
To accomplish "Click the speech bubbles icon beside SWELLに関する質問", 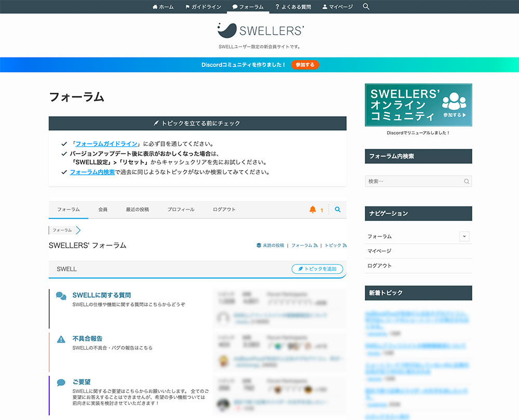I will pyautogui.click(x=61, y=296).
